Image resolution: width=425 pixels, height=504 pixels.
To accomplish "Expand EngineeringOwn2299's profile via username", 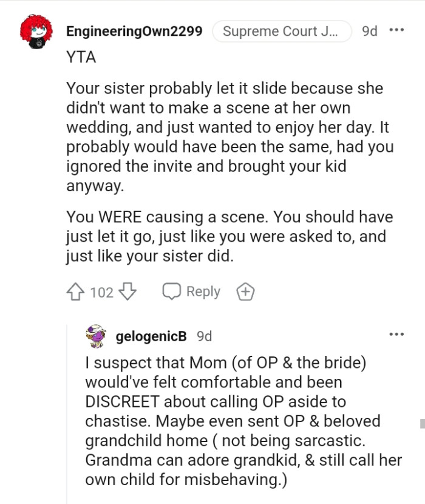I will pos(135,31).
